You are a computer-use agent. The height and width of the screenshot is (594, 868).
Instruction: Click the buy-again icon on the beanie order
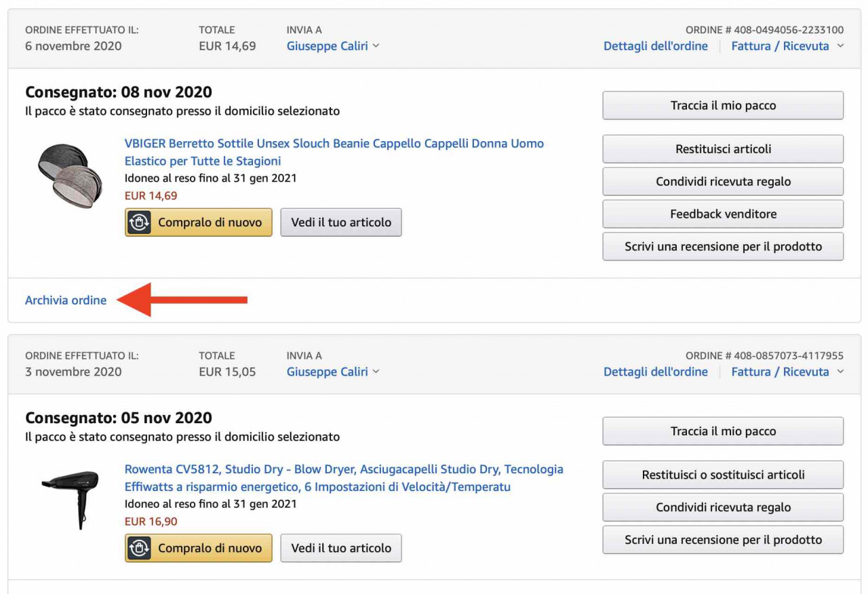pyautogui.click(x=139, y=222)
